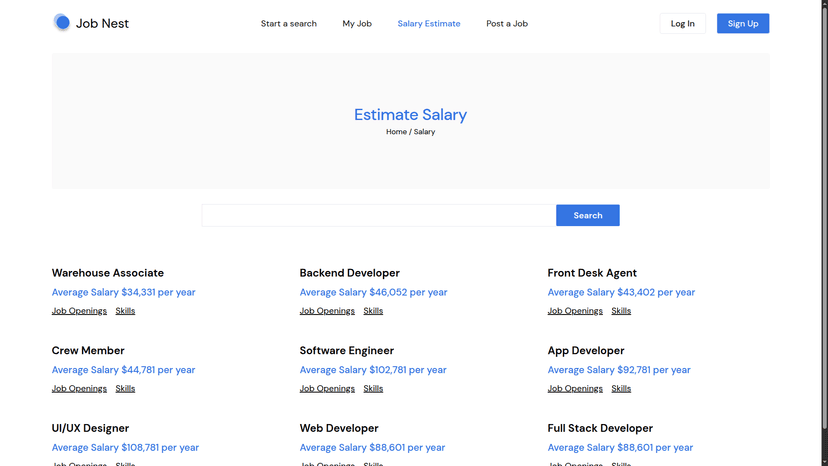
Task: Open Job Openings for Crew Member
Action: click(x=79, y=388)
